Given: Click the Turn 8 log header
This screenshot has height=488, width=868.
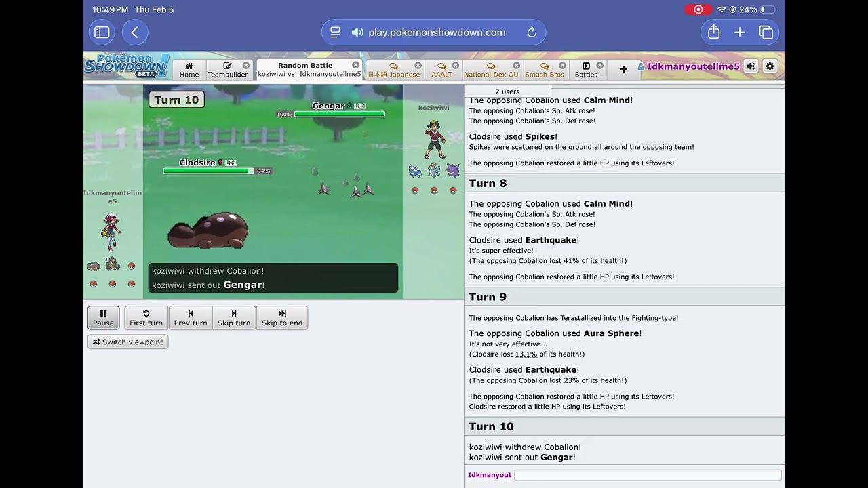Looking at the screenshot, I should [625, 183].
